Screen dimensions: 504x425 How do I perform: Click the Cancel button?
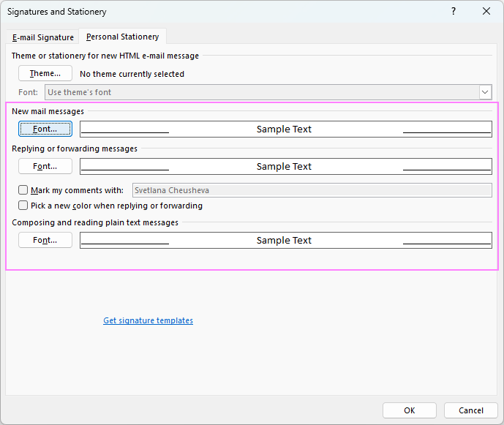(x=470, y=410)
